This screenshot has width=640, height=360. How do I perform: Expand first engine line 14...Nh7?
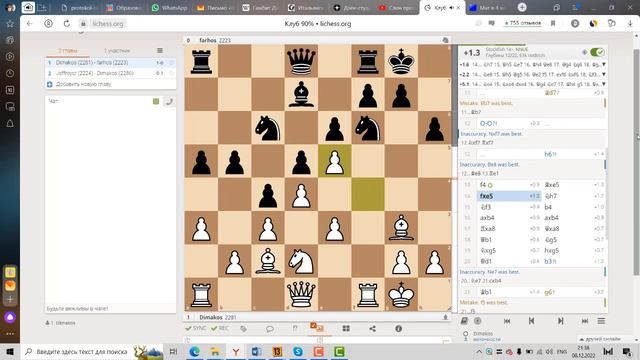click(604, 64)
